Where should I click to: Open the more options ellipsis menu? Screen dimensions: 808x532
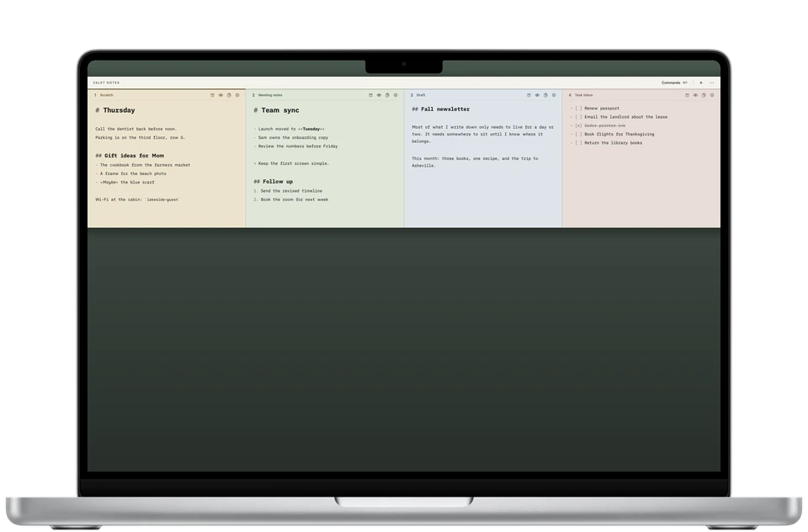point(712,82)
